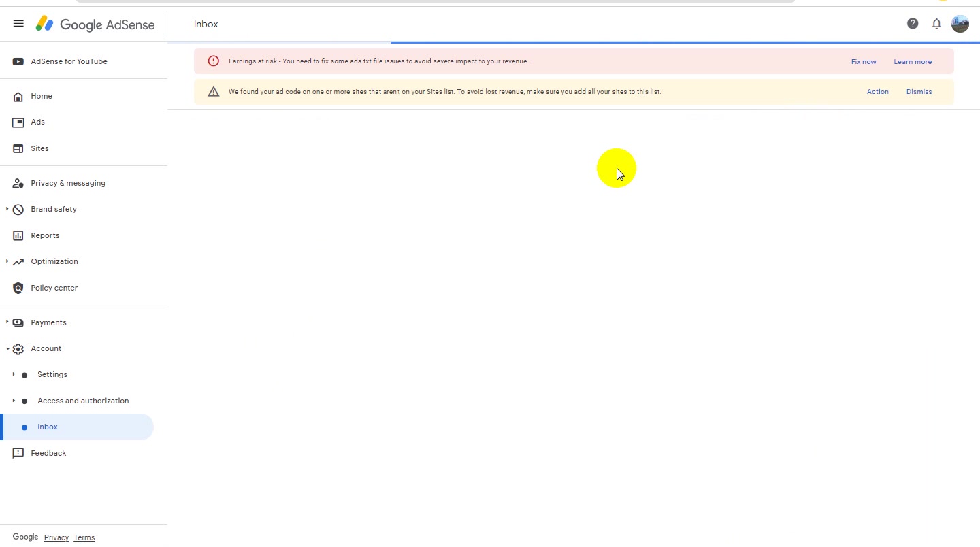The width and height of the screenshot is (980, 547).
Task: Collapse the Account section arrow
Action: click(x=7, y=348)
